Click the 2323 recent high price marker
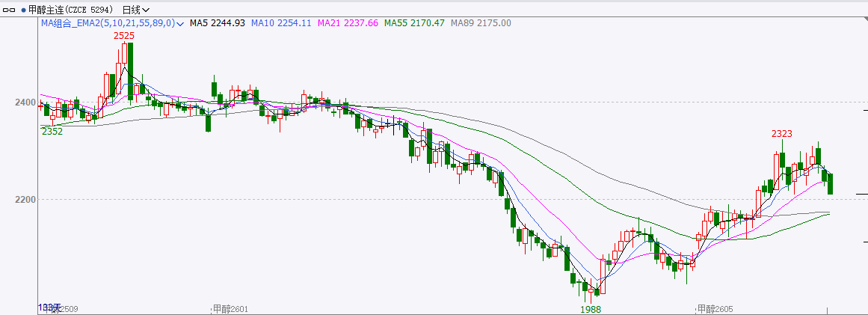This screenshot has width=868, height=315. point(781,133)
